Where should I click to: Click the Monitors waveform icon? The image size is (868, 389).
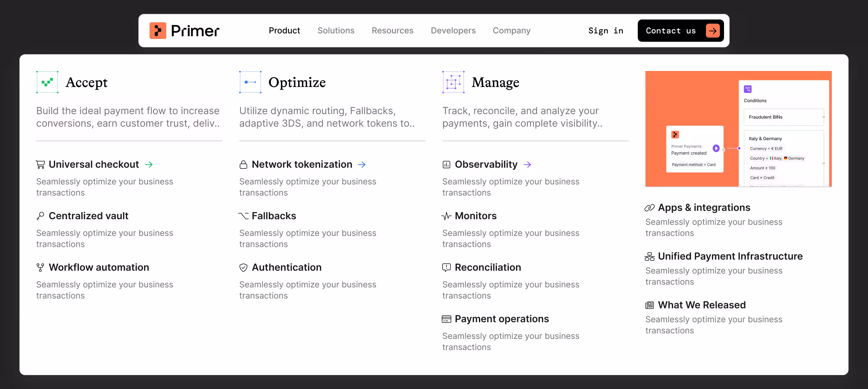tap(447, 216)
